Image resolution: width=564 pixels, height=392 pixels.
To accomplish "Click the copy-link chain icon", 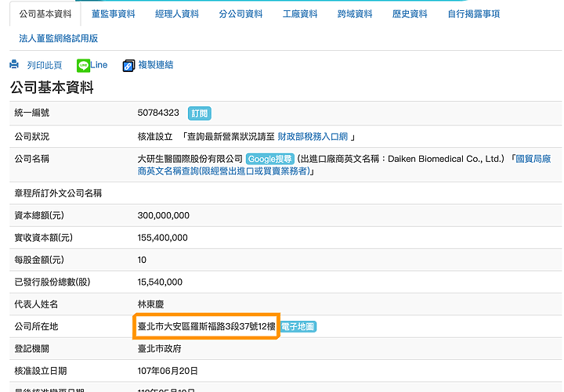I will pos(128,66).
